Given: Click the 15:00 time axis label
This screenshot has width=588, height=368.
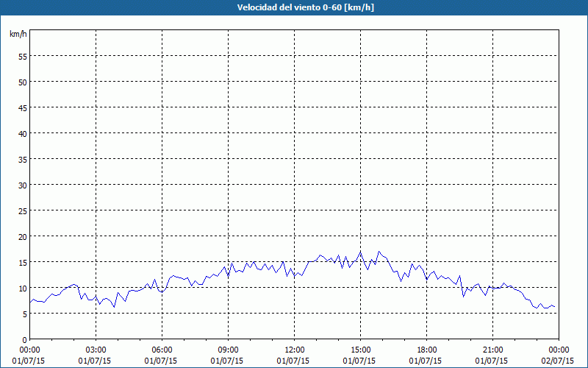Looking at the screenshot, I should click(360, 350).
